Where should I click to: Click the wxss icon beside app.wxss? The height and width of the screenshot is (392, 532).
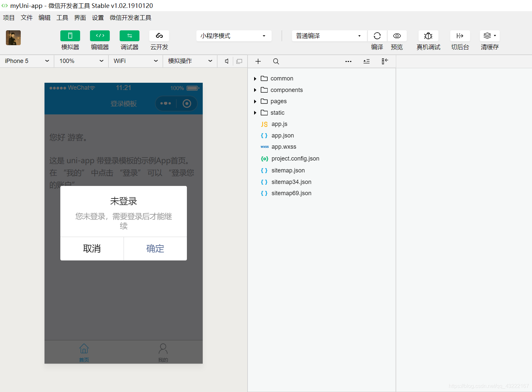tap(265, 147)
